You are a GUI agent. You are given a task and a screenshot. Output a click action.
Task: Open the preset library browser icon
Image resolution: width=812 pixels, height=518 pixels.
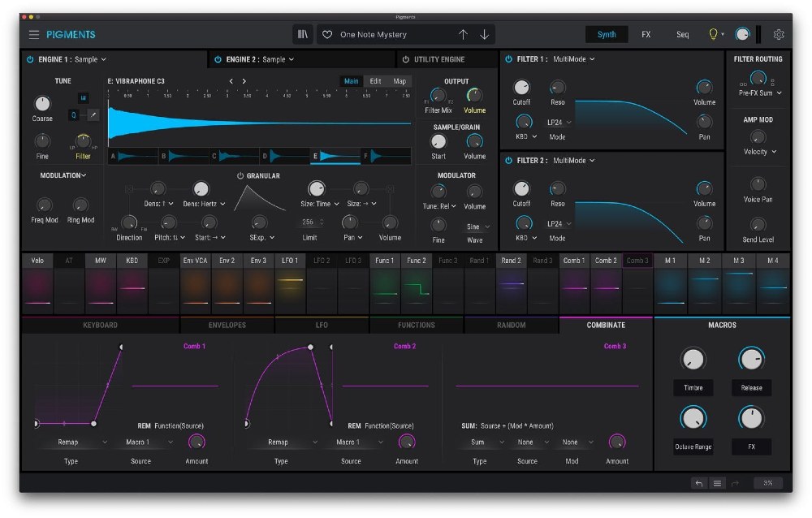[x=303, y=35]
